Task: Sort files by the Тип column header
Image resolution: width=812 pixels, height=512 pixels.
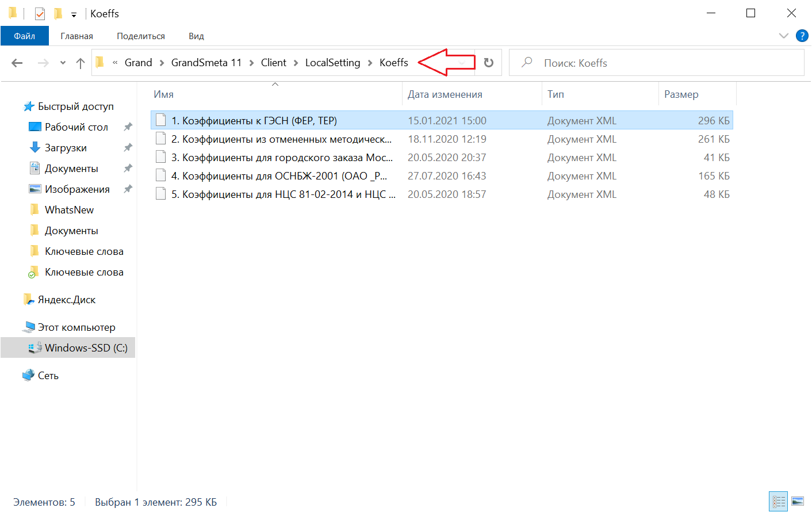Action: point(600,94)
